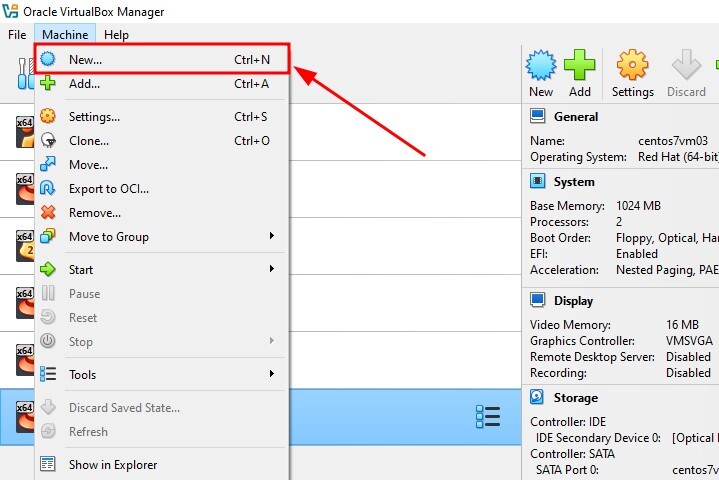
Task: Click the Export to OCI icon
Action: click(47, 189)
